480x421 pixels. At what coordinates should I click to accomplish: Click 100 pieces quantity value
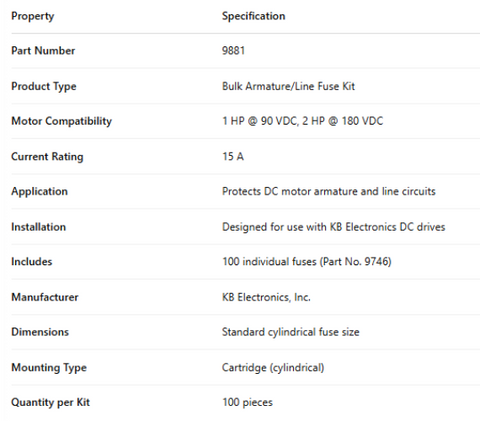(x=247, y=402)
